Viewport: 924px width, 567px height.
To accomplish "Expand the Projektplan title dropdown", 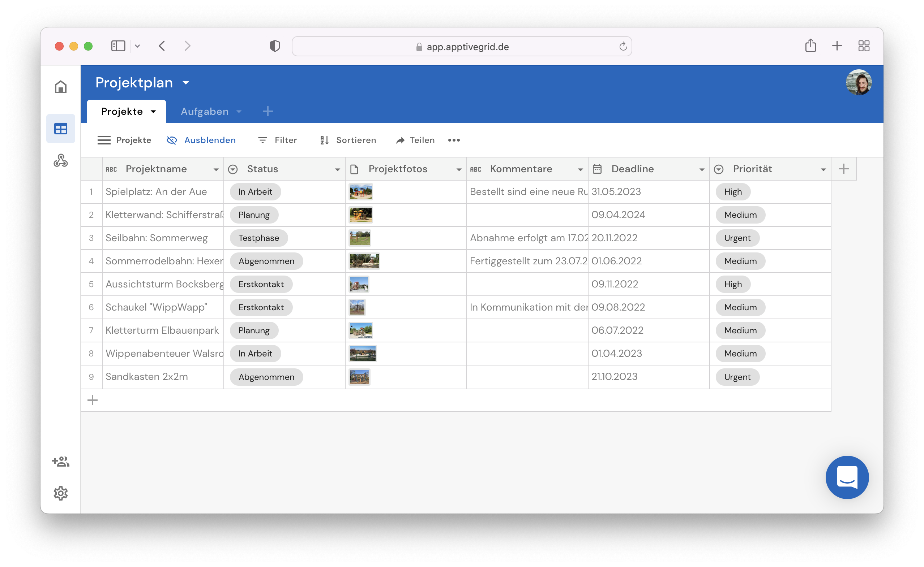I will 186,83.
